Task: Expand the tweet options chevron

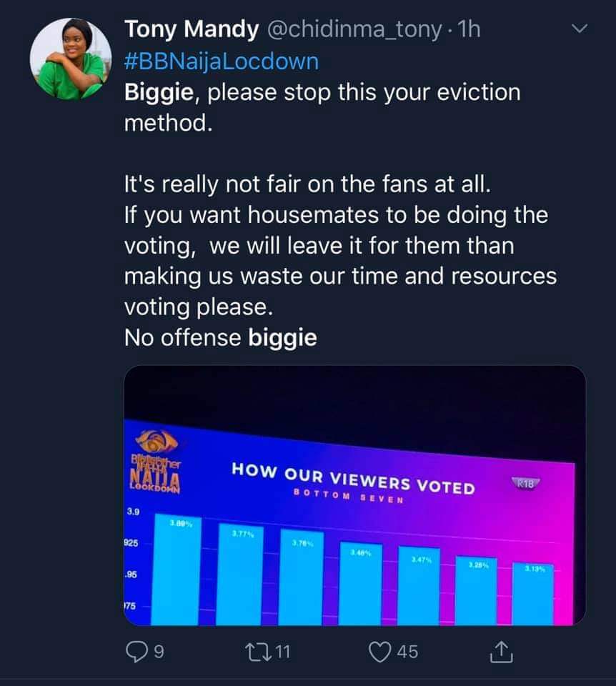Action: coord(580,29)
